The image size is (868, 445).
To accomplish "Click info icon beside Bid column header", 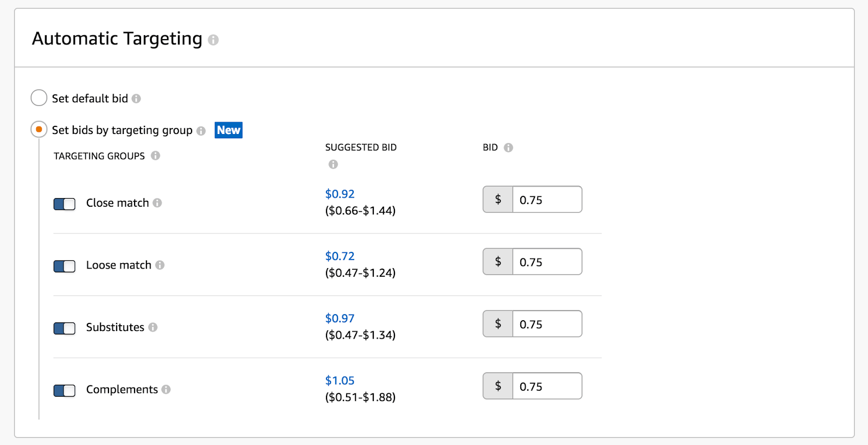I will click(x=508, y=148).
